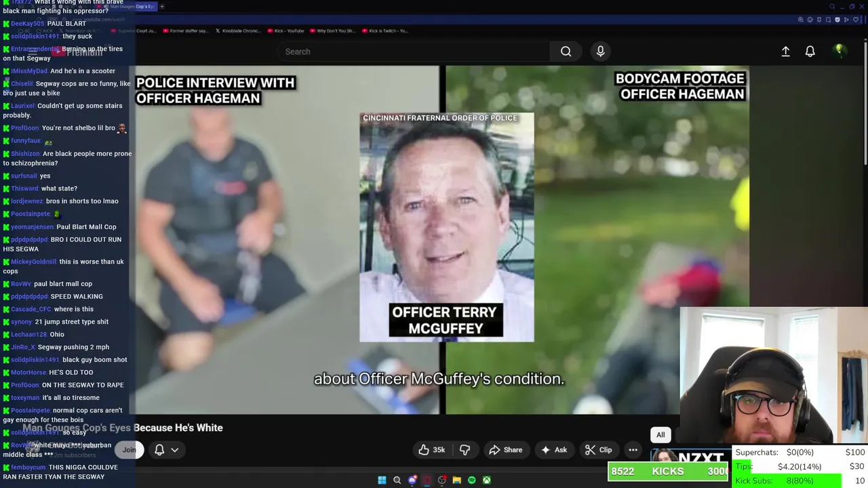The image size is (868, 488).
Task: Open the 'Why Don't You Str...' bookmark
Action: [x=332, y=30]
